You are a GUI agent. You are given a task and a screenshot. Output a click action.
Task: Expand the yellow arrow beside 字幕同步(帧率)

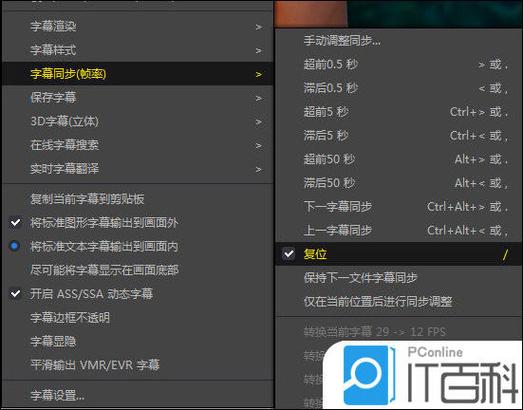(258, 74)
